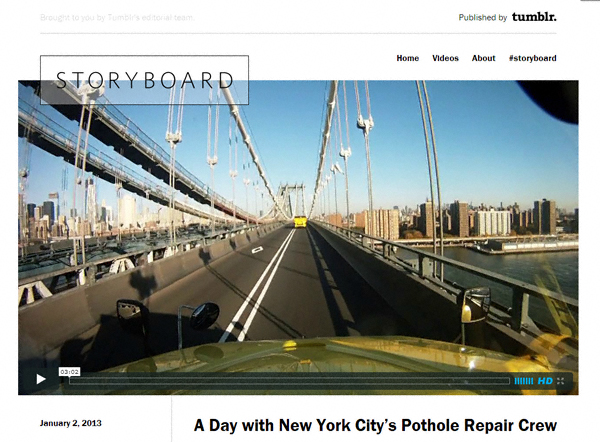This screenshot has height=442, width=600.
Task: Seek along the video progress bar
Action: tap(290, 381)
